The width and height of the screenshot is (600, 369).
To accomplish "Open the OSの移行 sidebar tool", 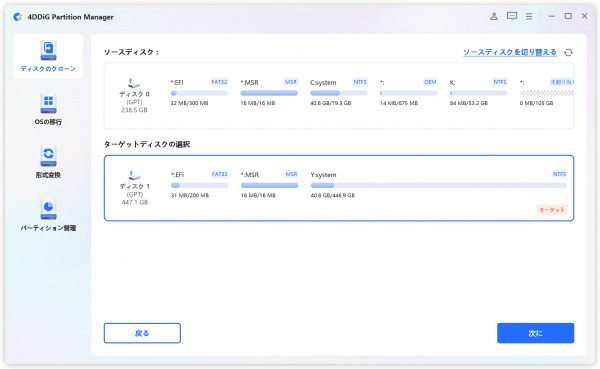I will click(x=48, y=109).
